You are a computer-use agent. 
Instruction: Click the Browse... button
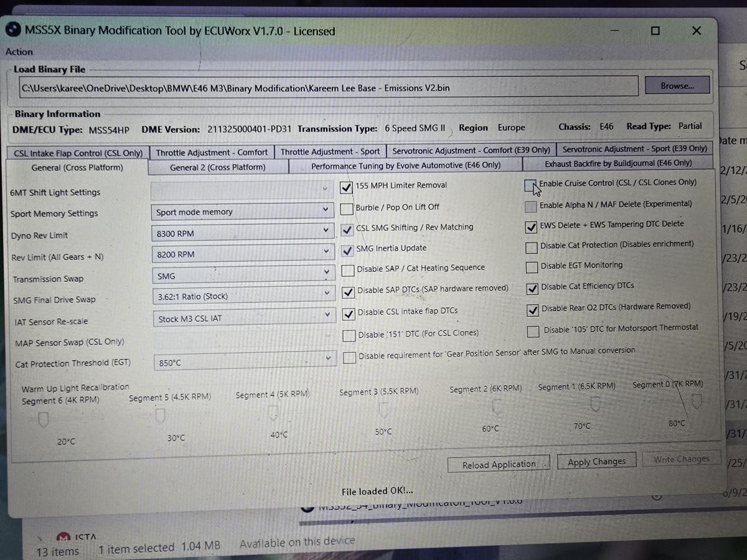click(x=677, y=86)
